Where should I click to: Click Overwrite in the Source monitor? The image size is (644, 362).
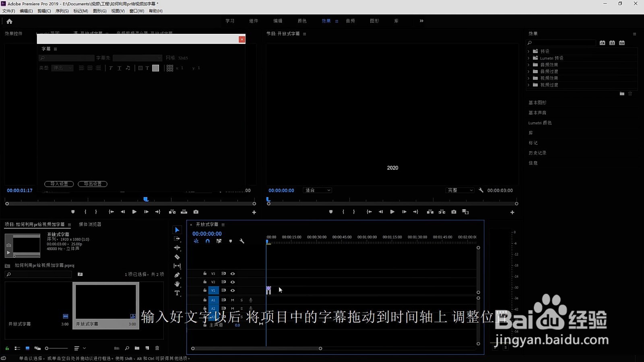(184, 212)
